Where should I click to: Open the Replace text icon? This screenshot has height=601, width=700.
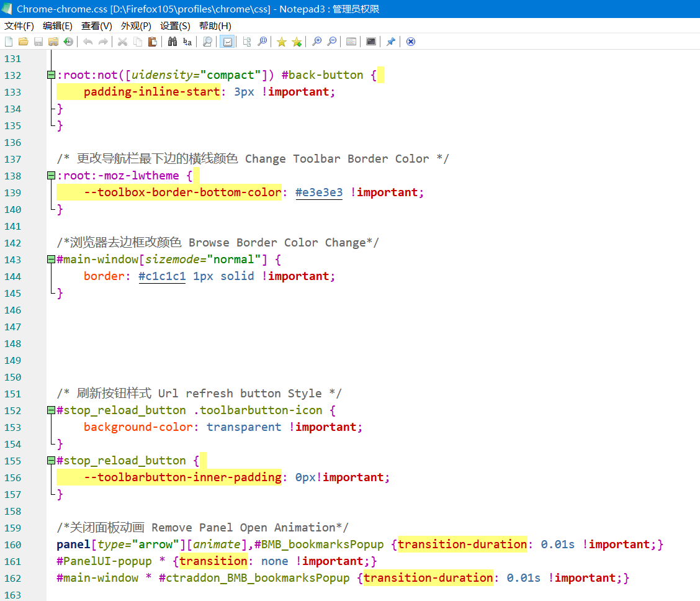pyautogui.click(x=187, y=42)
